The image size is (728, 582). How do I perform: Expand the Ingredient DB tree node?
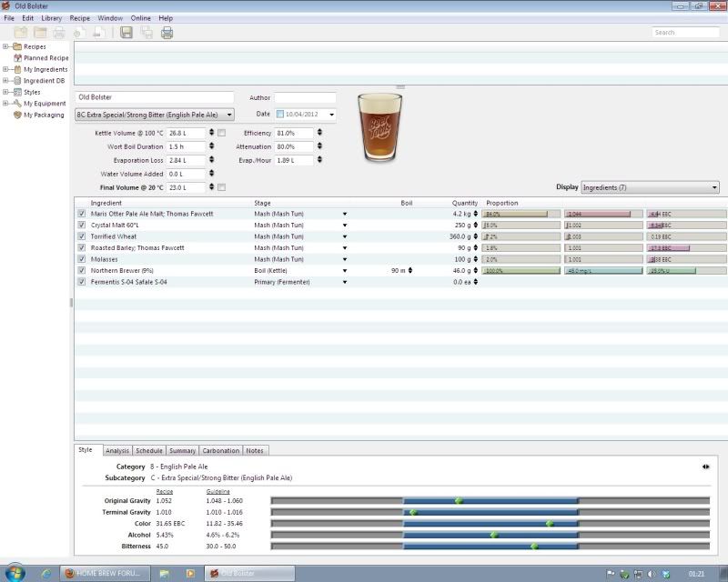(5, 81)
